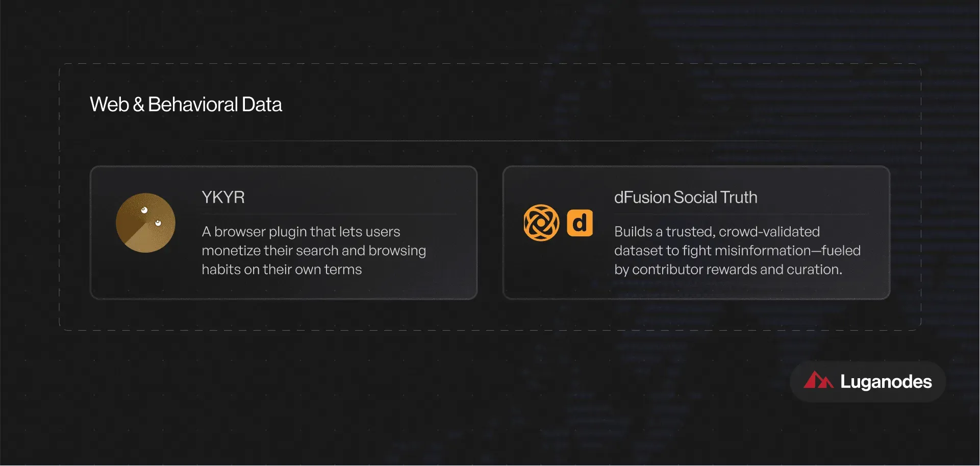Click the orange square 'd' icon
This screenshot has width=980, height=466.
click(x=580, y=223)
